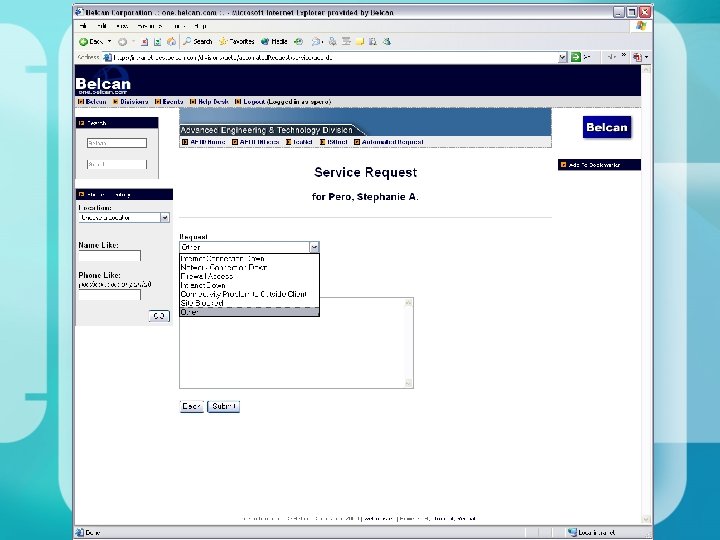
Task: Open the Back button history dropdown arrow
Action: tap(109, 41)
